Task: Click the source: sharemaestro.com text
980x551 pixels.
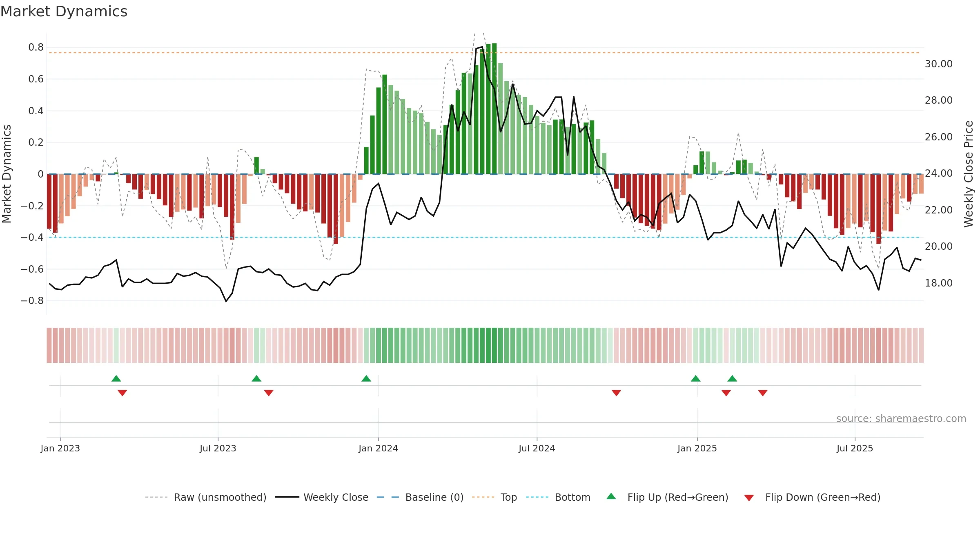Action: [901, 419]
